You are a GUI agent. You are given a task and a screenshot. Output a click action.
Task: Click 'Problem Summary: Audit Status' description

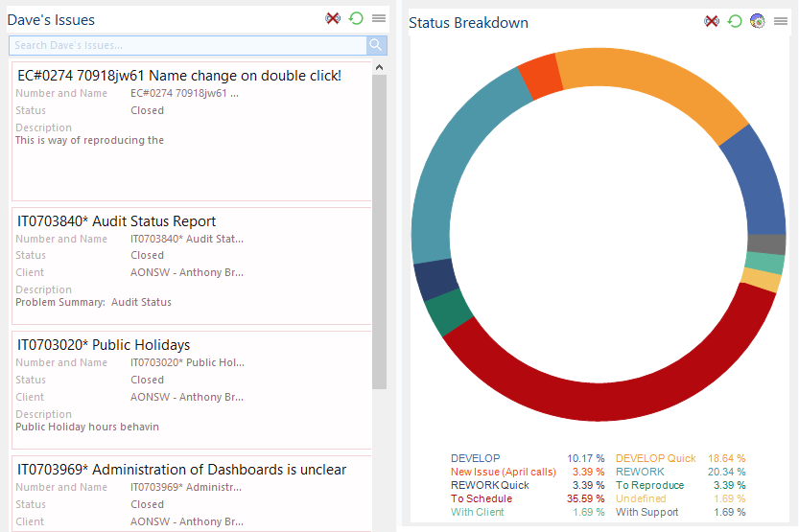(x=93, y=302)
